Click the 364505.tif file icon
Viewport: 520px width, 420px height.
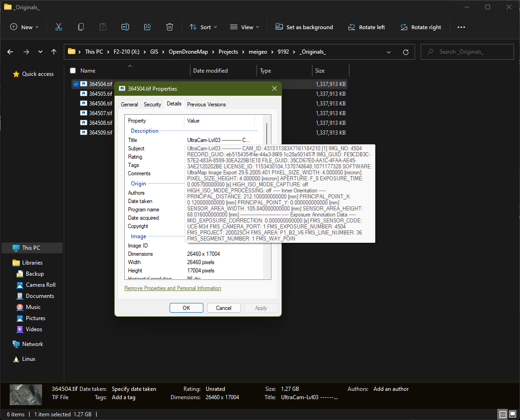[84, 93]
